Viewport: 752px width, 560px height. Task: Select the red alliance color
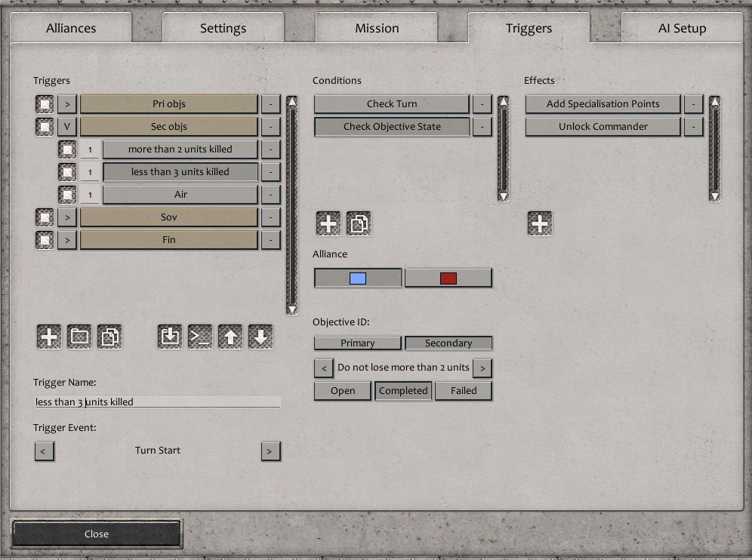click(x=448, y=278)
